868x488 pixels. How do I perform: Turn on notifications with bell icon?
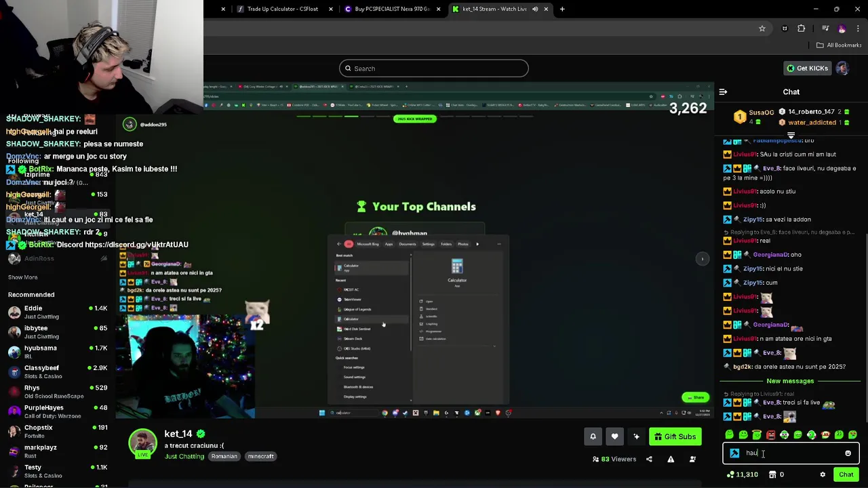click(x=593, y=436)
